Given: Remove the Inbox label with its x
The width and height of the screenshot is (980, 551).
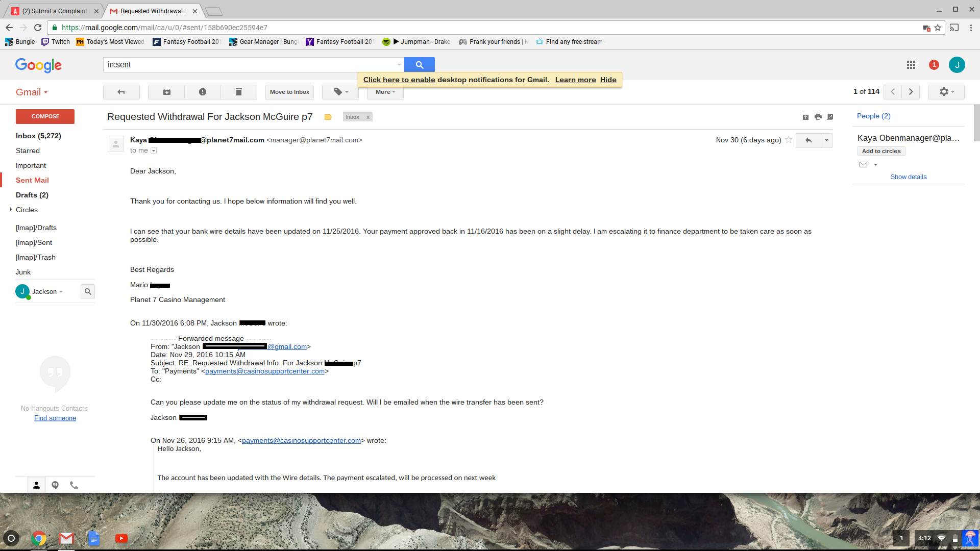Looking at the screenshot, I should point(367,117).
